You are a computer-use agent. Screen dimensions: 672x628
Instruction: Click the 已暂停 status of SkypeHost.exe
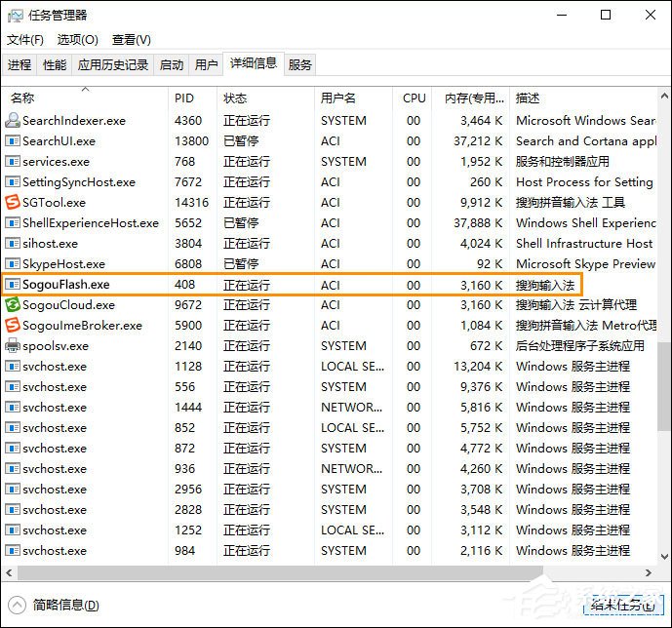click(x=241, y=264)
